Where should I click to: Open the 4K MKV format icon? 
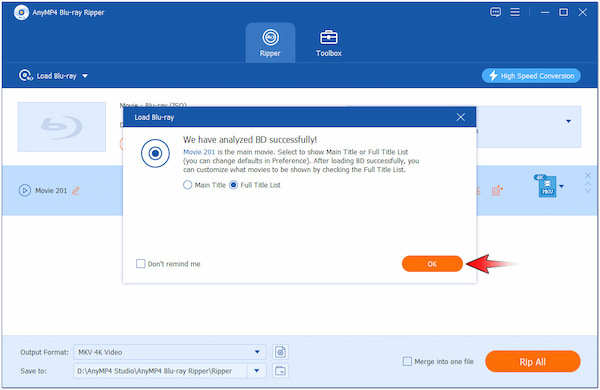tap(547, 186)
